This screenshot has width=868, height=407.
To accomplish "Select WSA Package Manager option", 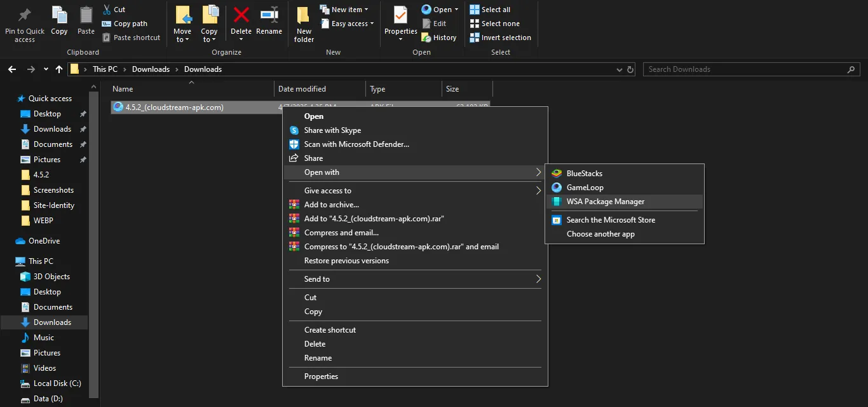I will point(605,202).
